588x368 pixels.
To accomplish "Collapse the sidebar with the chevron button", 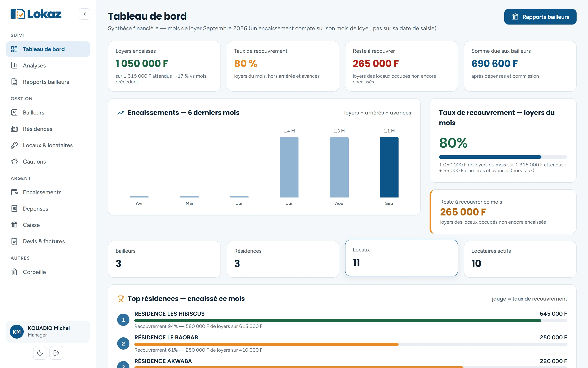I will coord(84,14).
